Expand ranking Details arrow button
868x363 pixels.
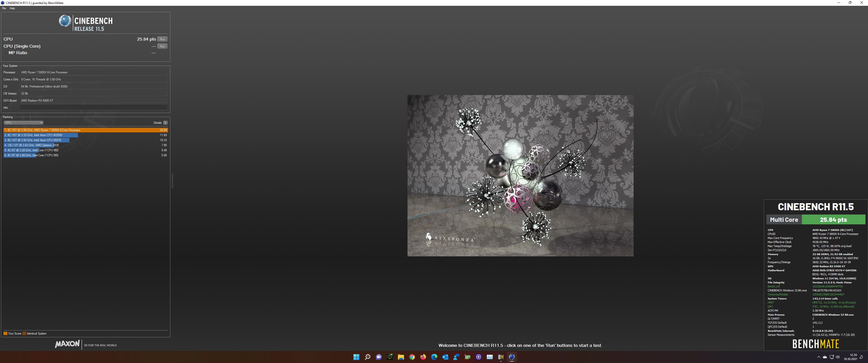tap(165, 123)
